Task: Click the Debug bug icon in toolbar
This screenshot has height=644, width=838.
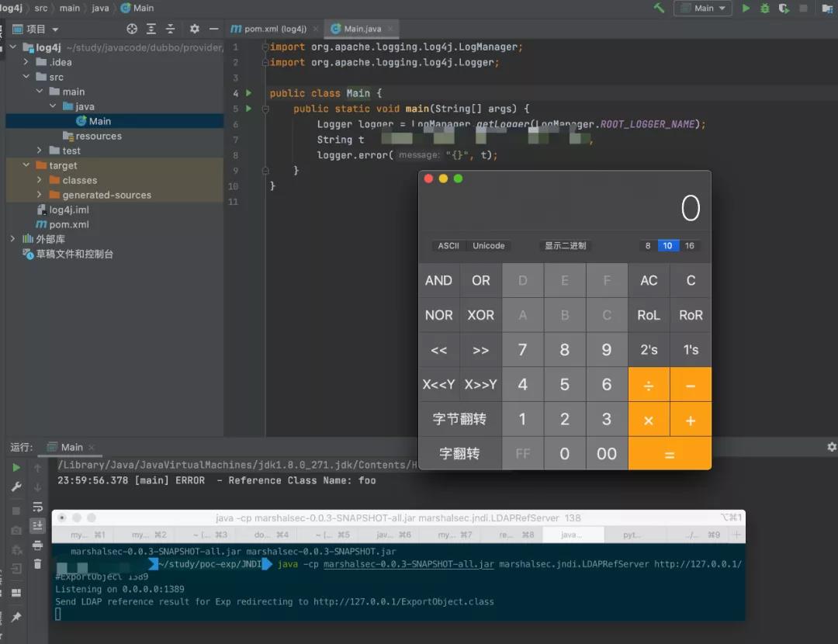Action: click(x=765, y=8)
